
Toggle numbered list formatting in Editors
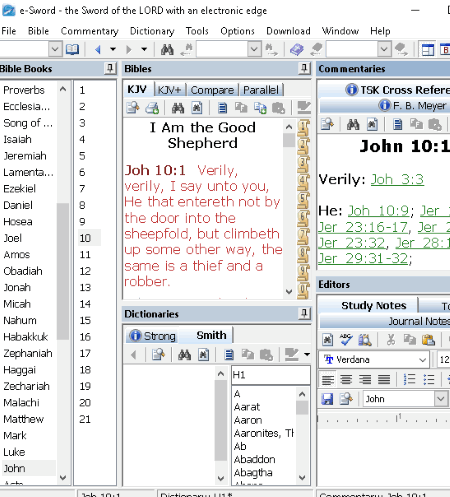click(409, 379)
